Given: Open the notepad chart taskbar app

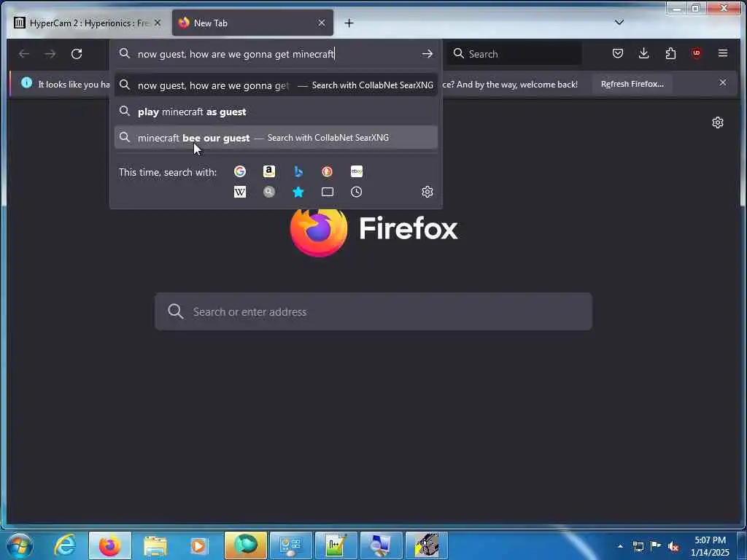Looking at the screenshot, I should [336, 545].
